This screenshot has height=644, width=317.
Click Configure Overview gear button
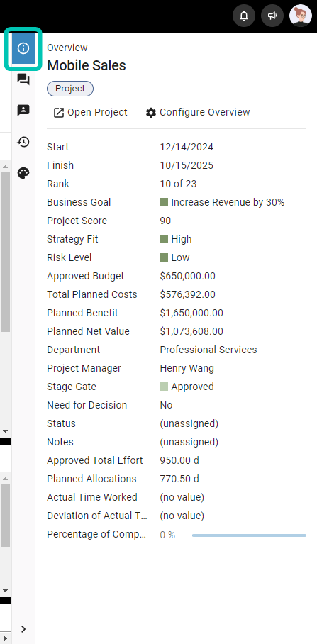pyautogui.click(x=198, y=113)
